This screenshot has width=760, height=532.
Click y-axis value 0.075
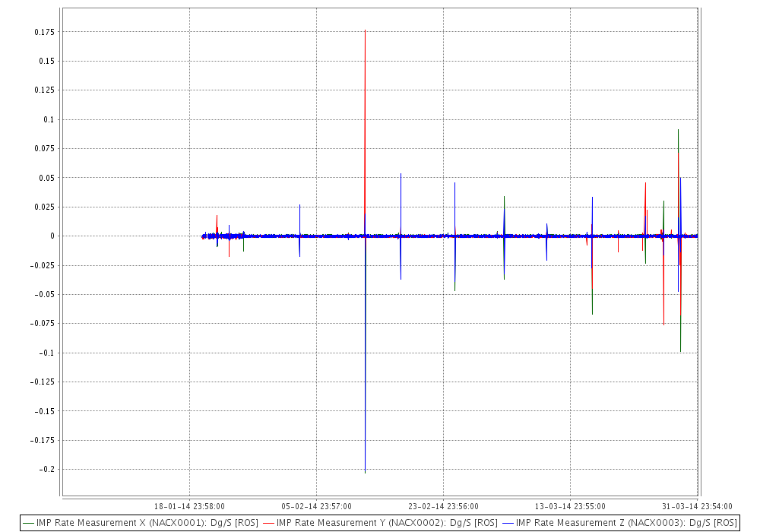pos(45,149)
